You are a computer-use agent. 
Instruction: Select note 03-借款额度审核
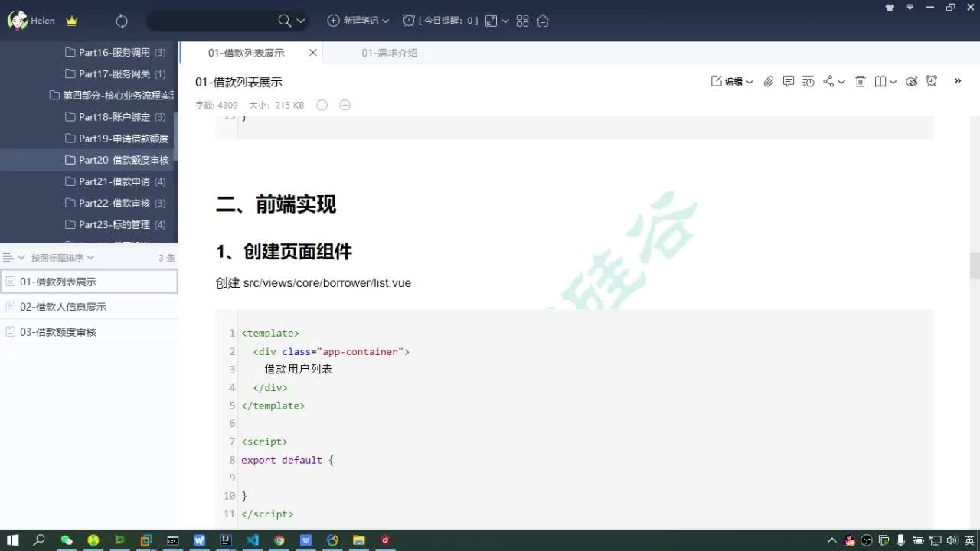tap(89, 331)
